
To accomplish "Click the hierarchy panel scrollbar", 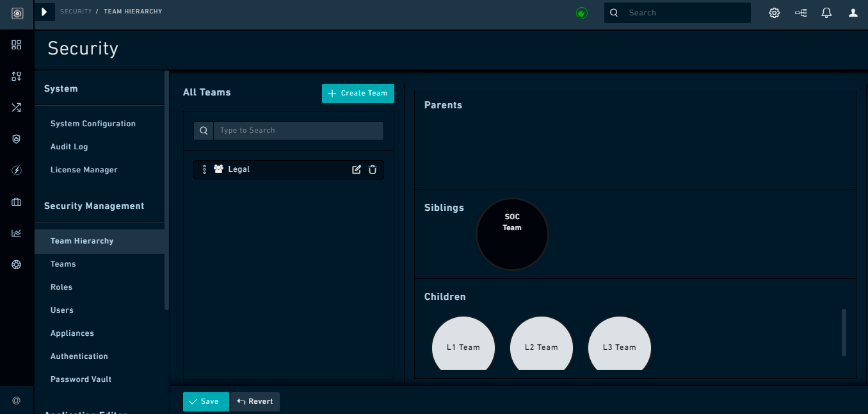I will tap(844, 332).
